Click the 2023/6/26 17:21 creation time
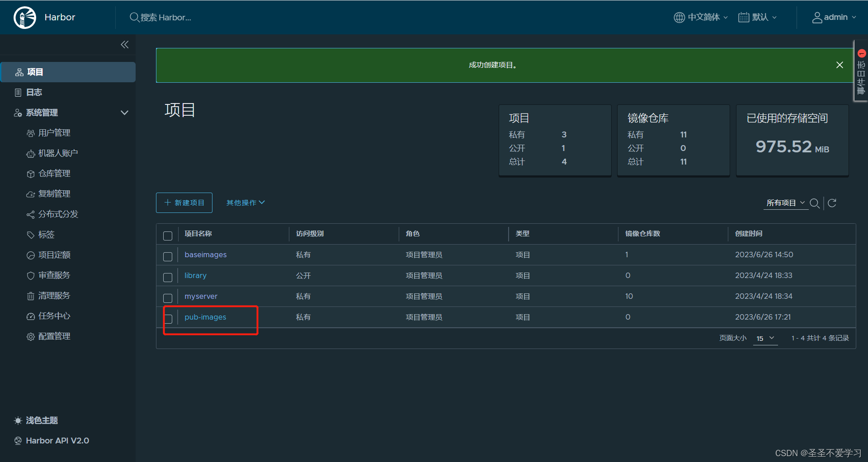The image size is (868, 462). (763, 317)
